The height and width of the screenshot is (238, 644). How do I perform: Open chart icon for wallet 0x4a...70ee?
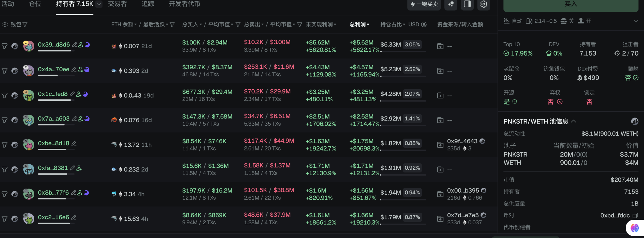point(15,71)
